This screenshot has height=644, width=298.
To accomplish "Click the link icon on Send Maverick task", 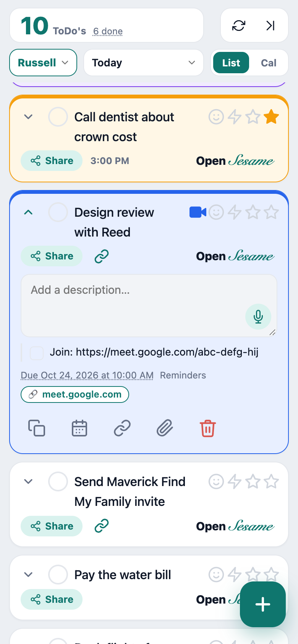I will click(x=102, y=526).
